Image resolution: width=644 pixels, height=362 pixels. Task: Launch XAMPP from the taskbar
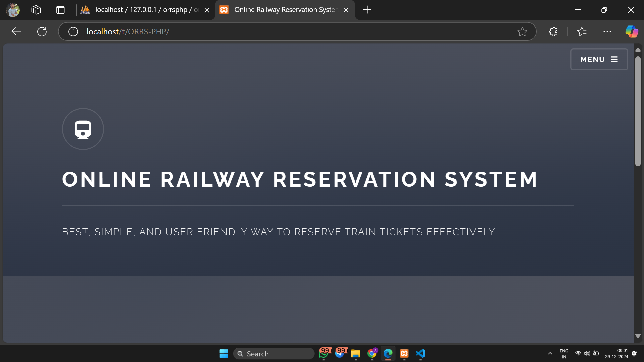pyautogui.click(x=404, y=353)
